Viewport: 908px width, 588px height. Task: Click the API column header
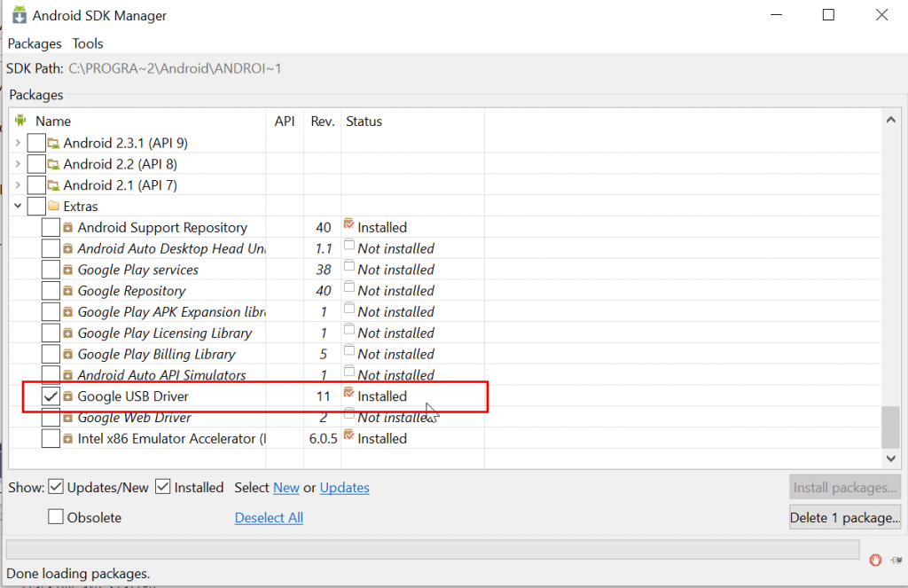tap(285, 122)
